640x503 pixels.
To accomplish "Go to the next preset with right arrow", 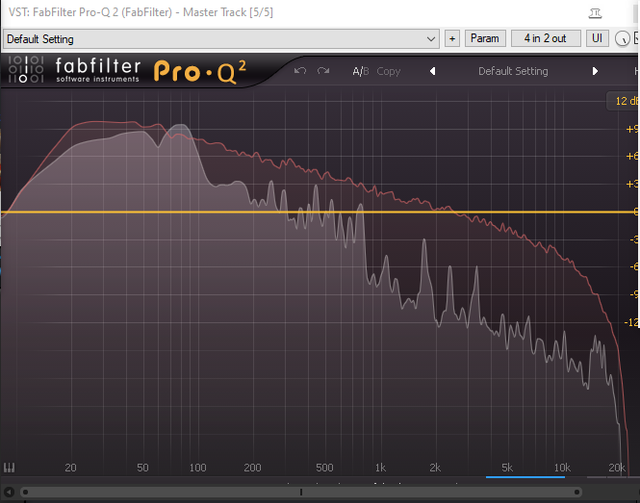I will (595, 71).
